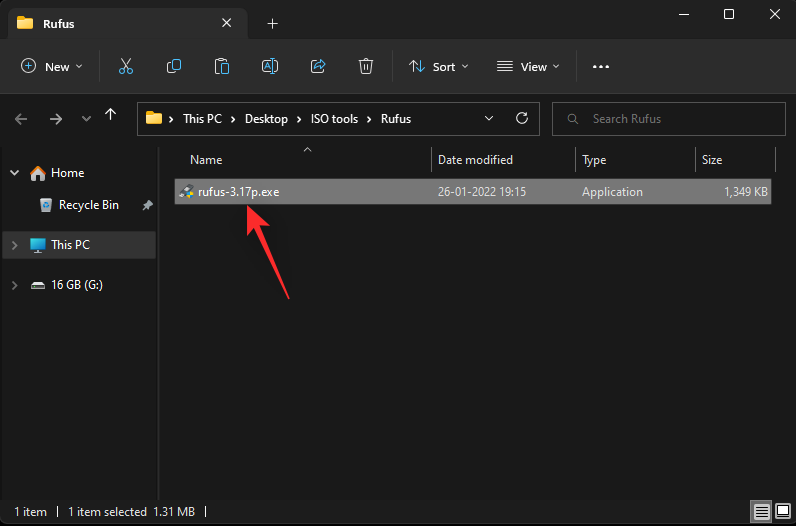Sort by Name column header

tap(206, 160)
